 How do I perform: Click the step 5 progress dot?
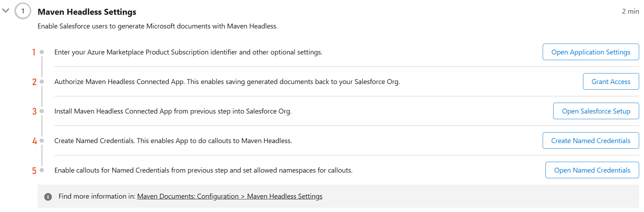42,170
